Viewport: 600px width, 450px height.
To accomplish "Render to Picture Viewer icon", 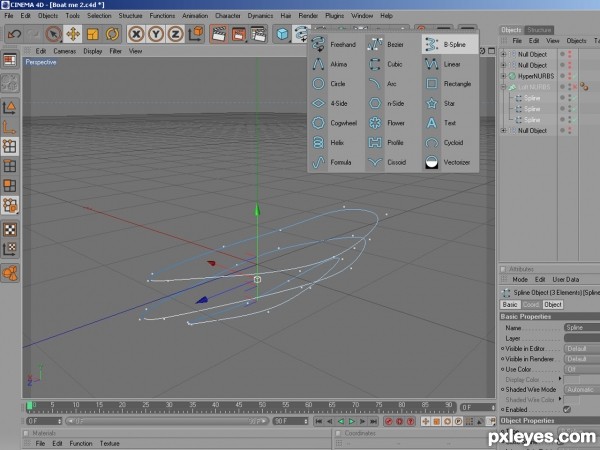I will 238,34.
